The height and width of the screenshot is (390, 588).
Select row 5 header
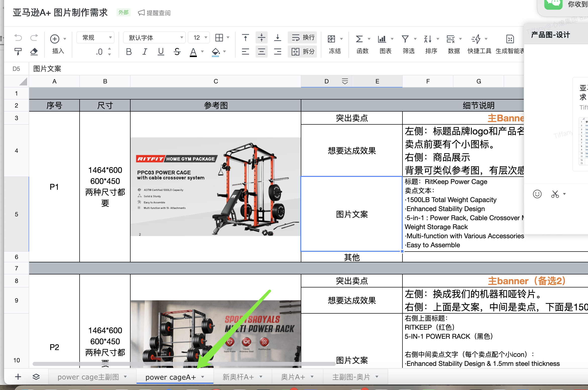coord(16,214)
